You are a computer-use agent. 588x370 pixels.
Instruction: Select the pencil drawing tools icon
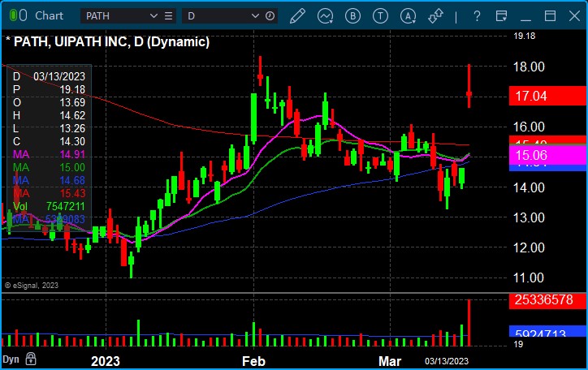coord(297,16)
